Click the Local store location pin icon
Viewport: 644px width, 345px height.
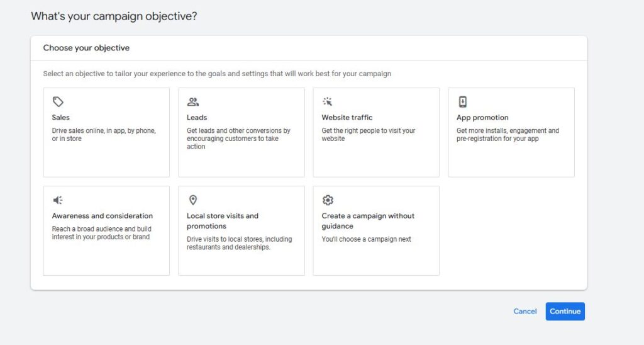tap(193, 200)
